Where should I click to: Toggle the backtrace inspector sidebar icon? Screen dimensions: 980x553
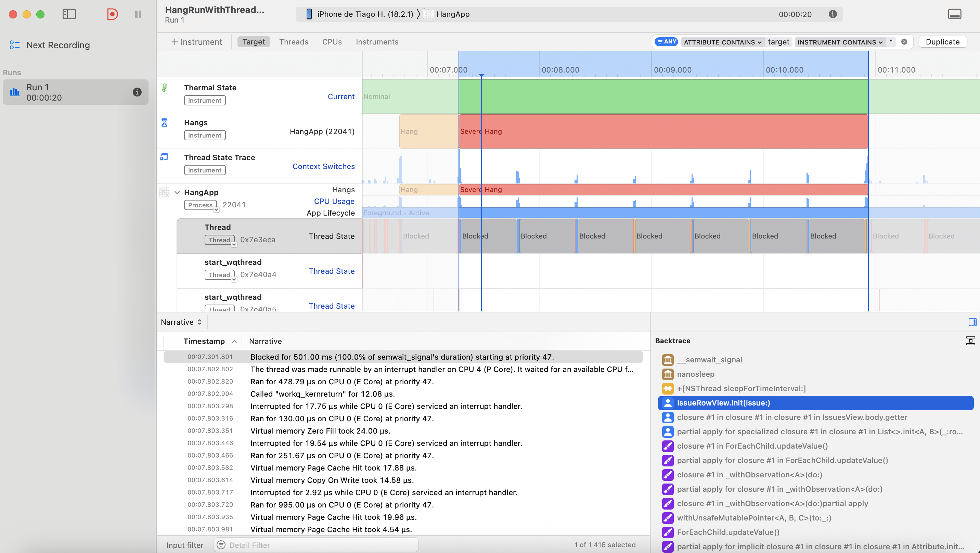pos(972,322)
